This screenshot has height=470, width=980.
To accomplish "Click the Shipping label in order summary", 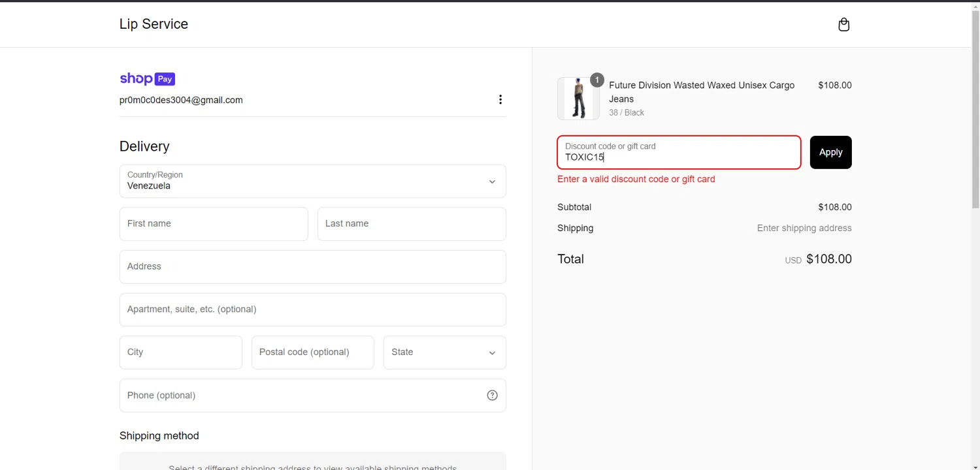I will (x=576, y=228).
